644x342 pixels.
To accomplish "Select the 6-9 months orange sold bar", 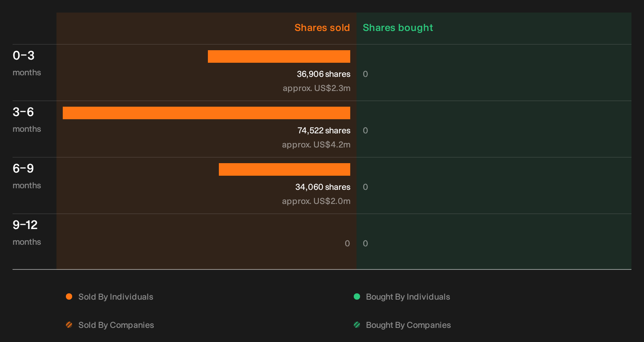I will pos(284,169).
